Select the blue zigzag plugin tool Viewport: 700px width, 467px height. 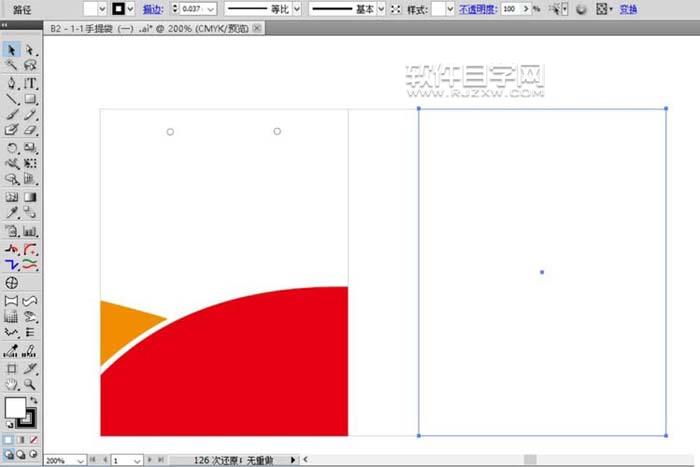click(x=11, y=265)
